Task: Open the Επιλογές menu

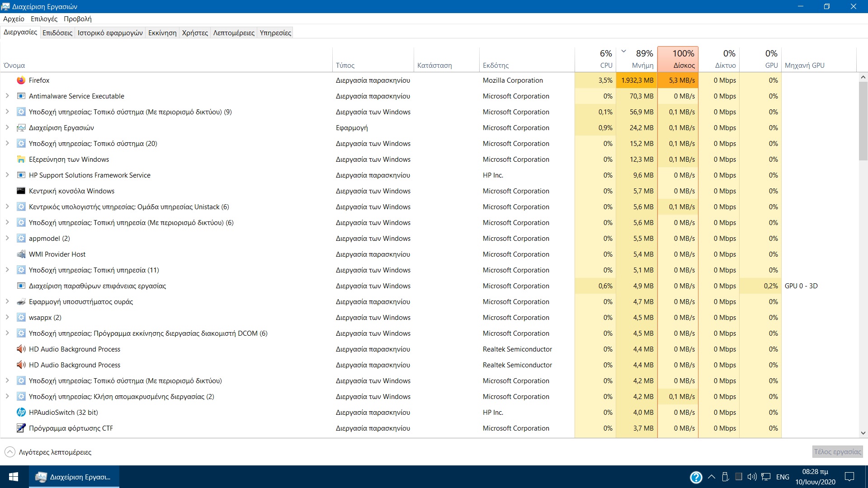Action: [44, 19]
